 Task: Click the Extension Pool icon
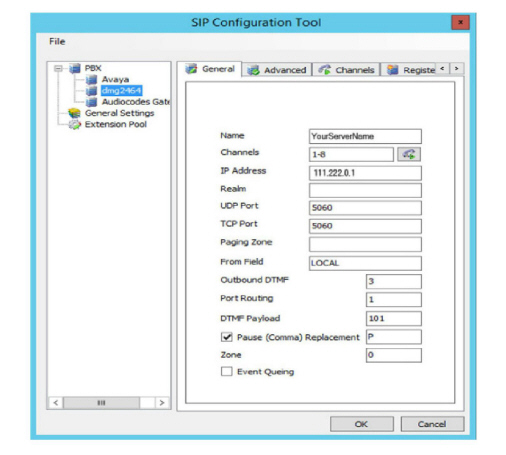[74, 125]
